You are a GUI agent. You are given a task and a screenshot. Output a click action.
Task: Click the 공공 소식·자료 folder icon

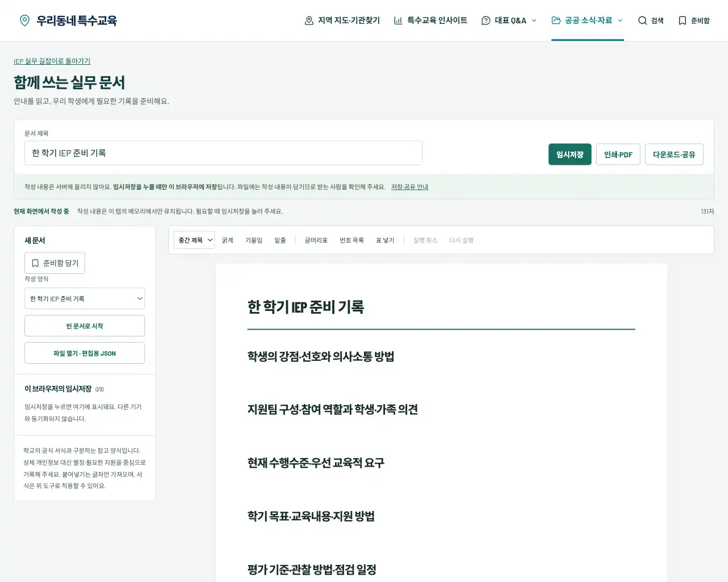pos(556,20)
